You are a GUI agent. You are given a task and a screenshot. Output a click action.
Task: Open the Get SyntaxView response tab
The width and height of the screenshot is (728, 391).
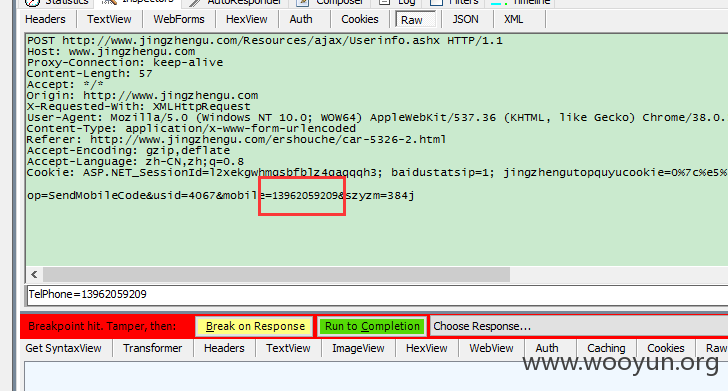point(64,348)
